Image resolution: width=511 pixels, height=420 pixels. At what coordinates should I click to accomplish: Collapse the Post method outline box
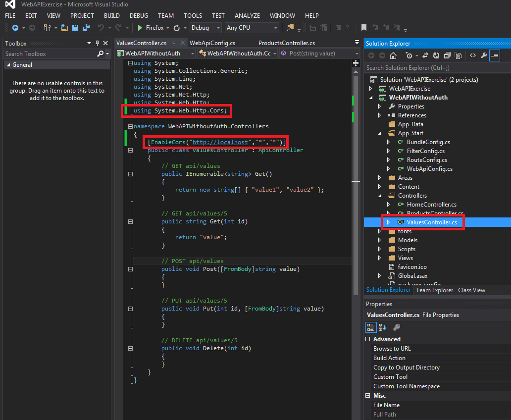click(x=130, y=269)
